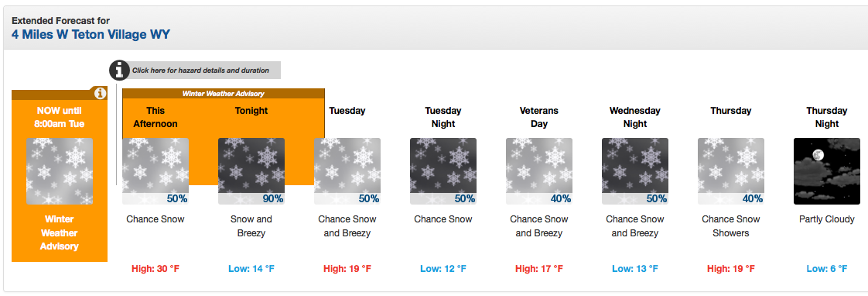Click the black hazard info circle icon
868x296 pixels.
118,71
